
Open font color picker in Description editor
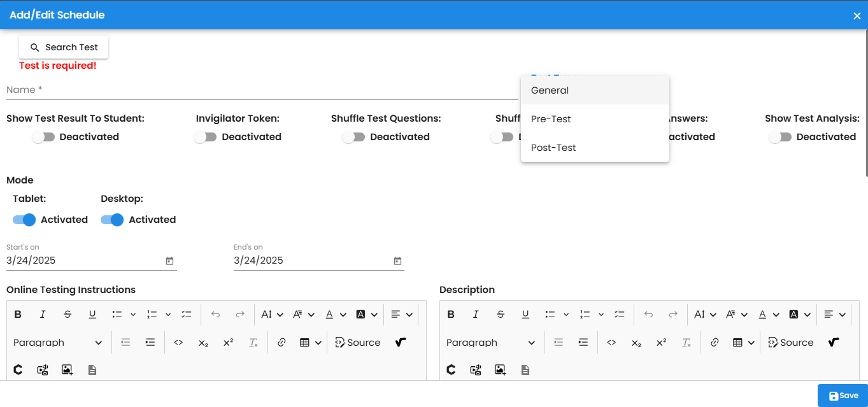click(769, 315)
